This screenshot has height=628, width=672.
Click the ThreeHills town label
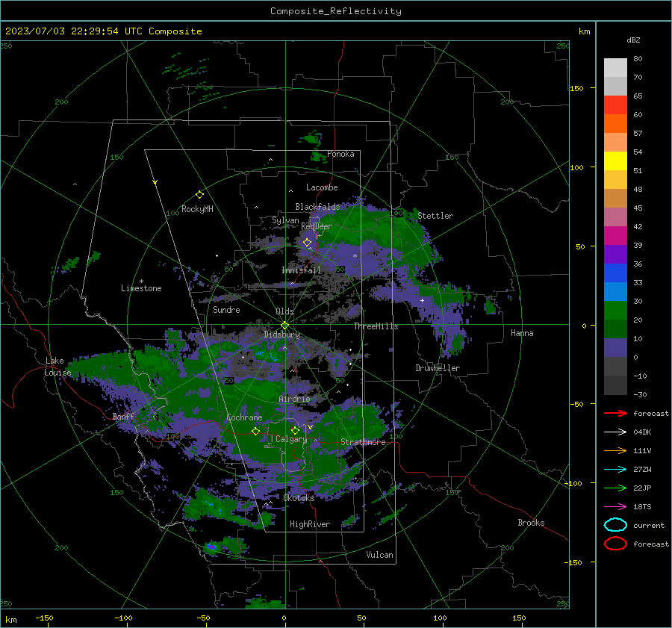pyautogui.click(x=376, y=326)
